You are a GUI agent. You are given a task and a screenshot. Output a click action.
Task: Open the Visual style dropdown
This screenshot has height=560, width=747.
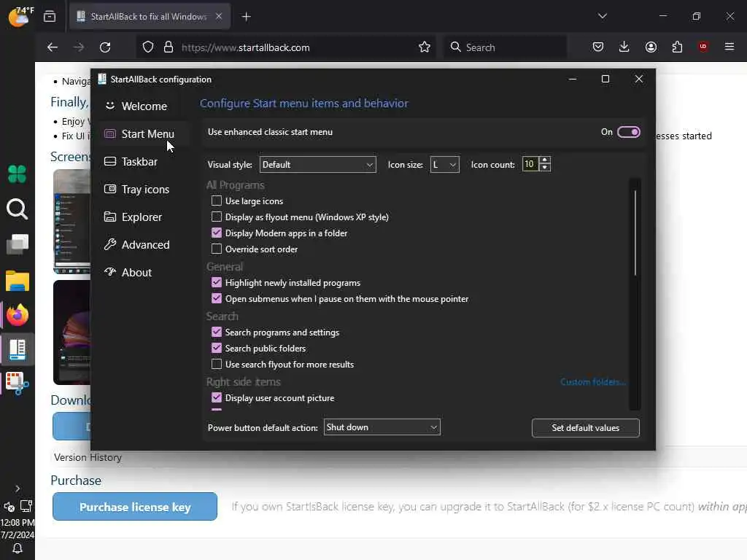point(318,164)
